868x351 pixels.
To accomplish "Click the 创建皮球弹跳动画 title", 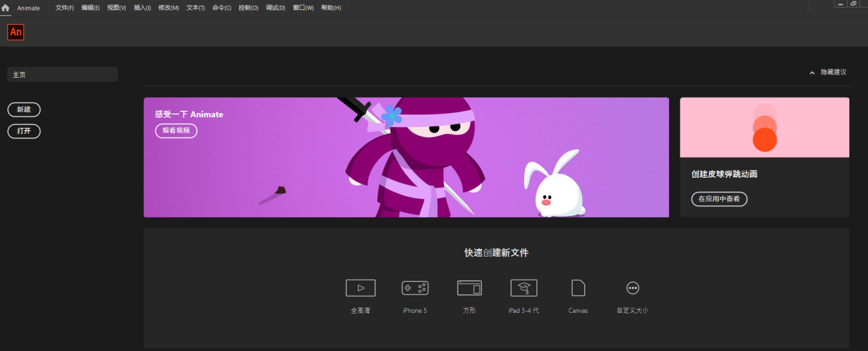I will pos(724,174).
